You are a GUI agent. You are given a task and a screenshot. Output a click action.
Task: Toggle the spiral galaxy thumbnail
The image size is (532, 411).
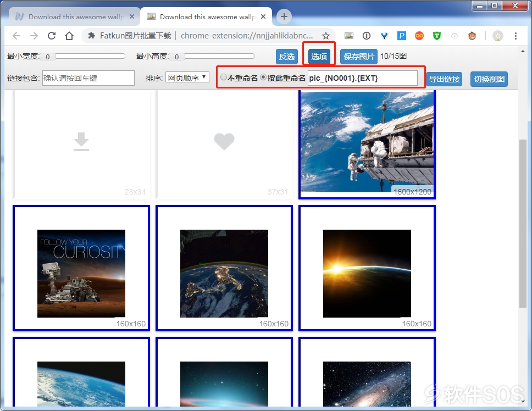click(x=367, y=372)
